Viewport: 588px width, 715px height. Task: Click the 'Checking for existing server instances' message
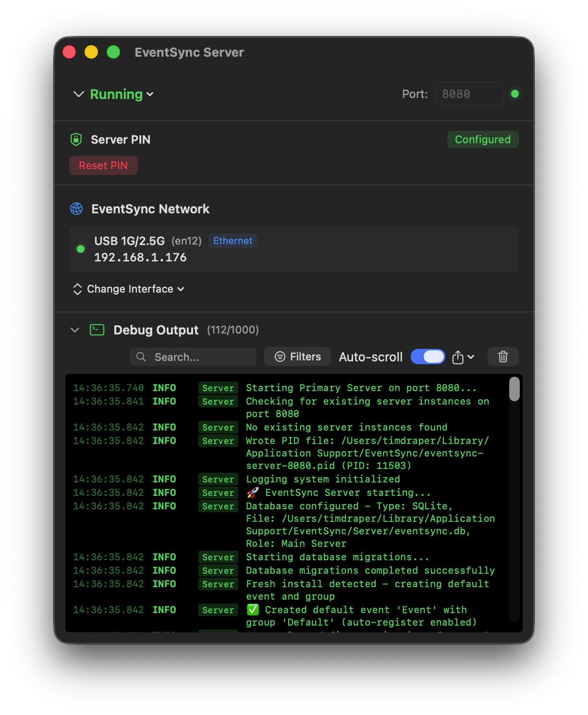367,407
